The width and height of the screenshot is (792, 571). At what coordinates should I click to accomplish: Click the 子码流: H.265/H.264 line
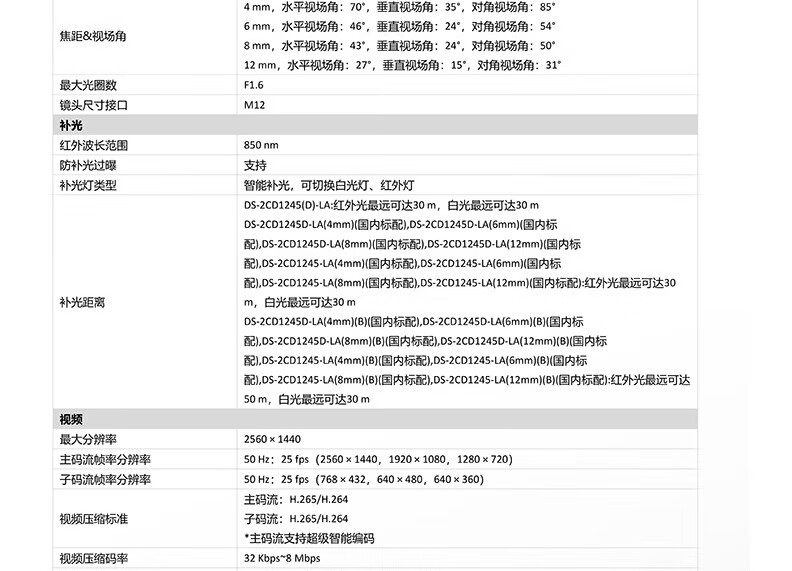[x=296, y=518]
